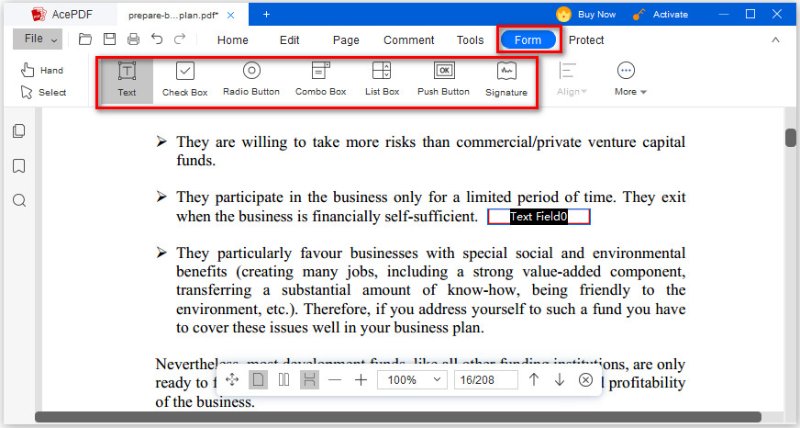The height and width of the screenshot is (428, 800).
Task: Add a Check Box form field
Action: click(x=185, y=80)
